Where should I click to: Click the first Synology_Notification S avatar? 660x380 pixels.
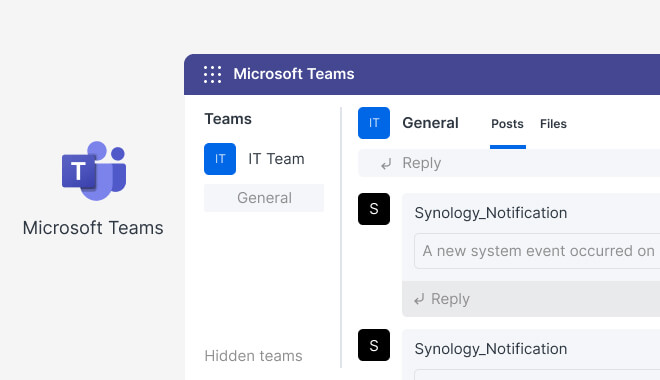point(374,209)
